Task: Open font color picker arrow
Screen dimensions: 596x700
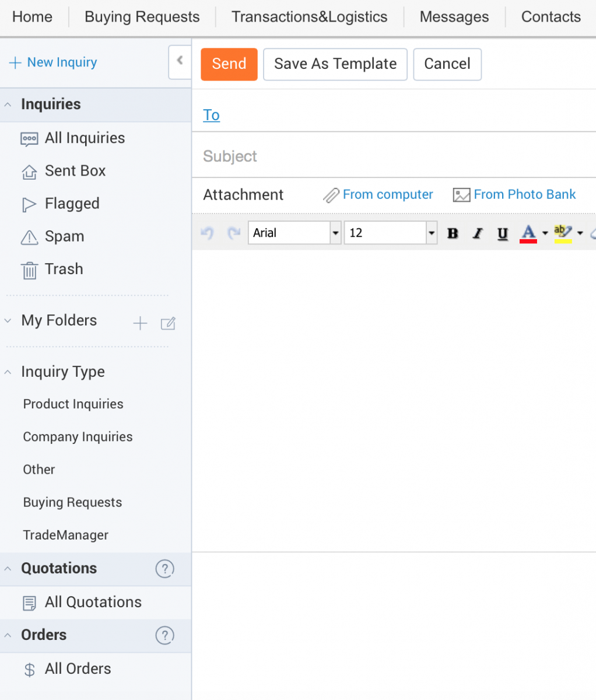Action: tap(545, 233)
